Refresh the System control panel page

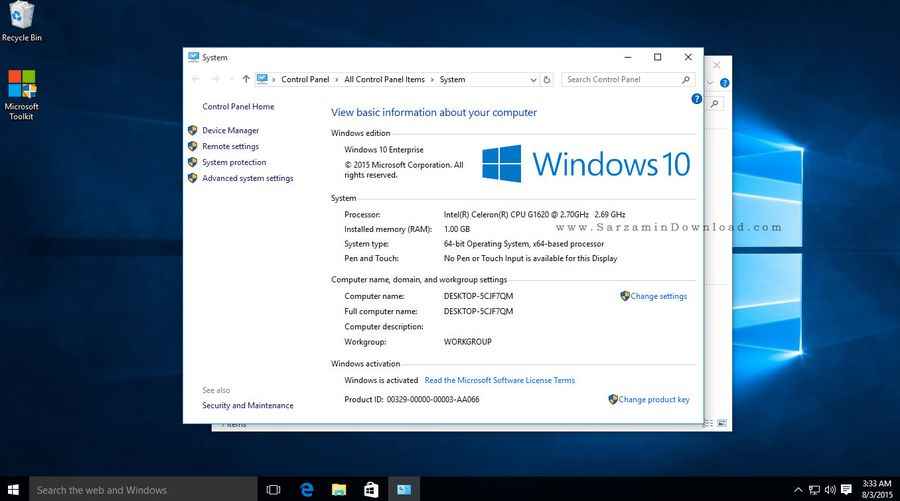547,80
